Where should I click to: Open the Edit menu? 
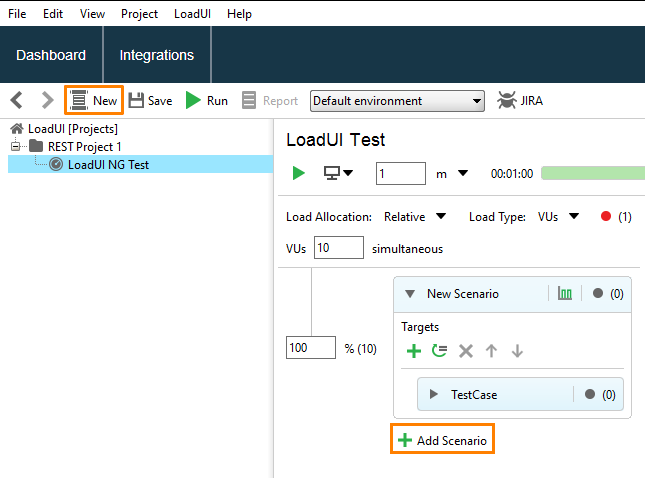(x=53, y=14)
